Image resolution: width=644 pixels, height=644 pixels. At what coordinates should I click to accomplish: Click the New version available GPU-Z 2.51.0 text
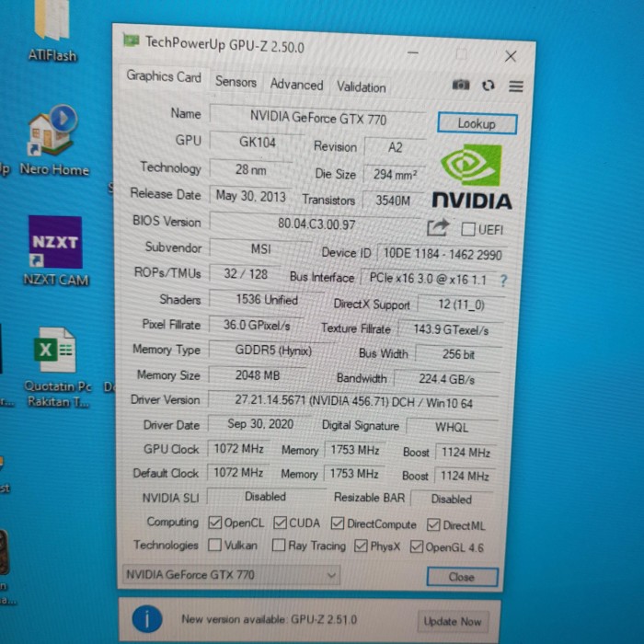(269, 619)
